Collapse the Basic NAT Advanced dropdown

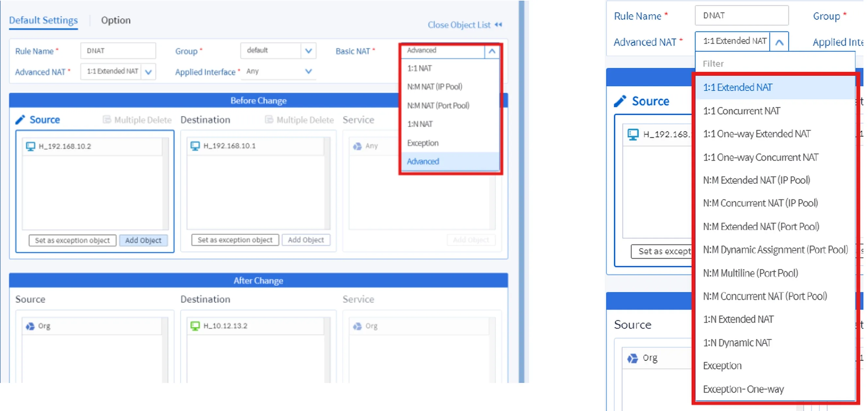tap(491, 51)
